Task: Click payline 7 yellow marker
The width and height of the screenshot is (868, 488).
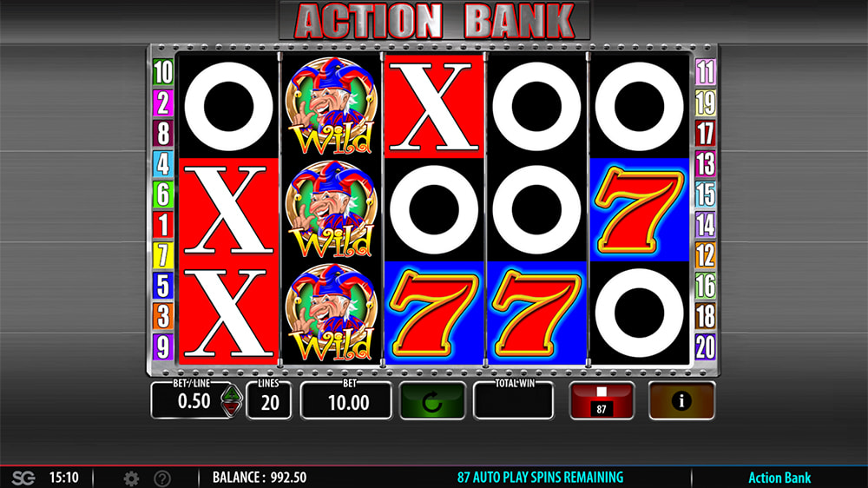Action: [163, 255]
